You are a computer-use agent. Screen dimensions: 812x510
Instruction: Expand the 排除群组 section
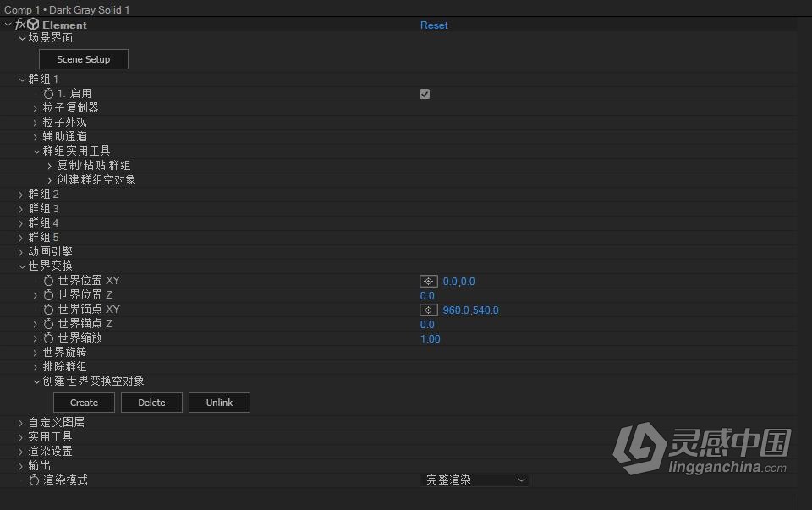click(x=36, y=367)
